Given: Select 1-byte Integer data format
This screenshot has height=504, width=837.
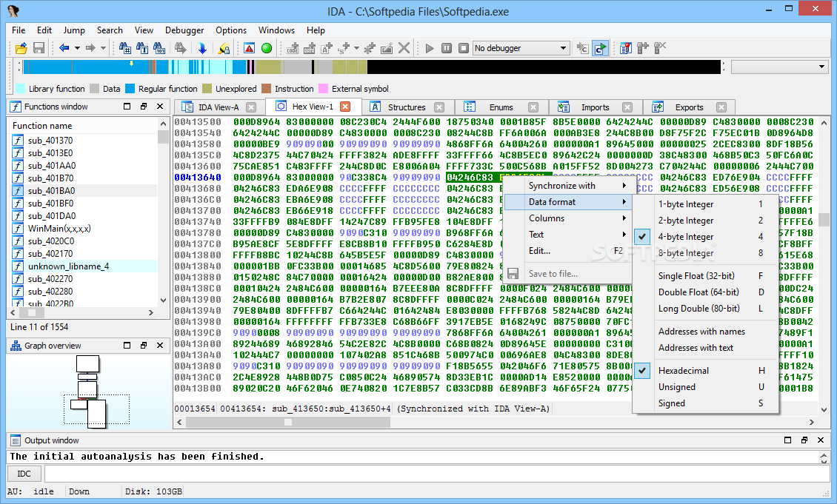Looking at the screenshot, I should tap(706, 204).
